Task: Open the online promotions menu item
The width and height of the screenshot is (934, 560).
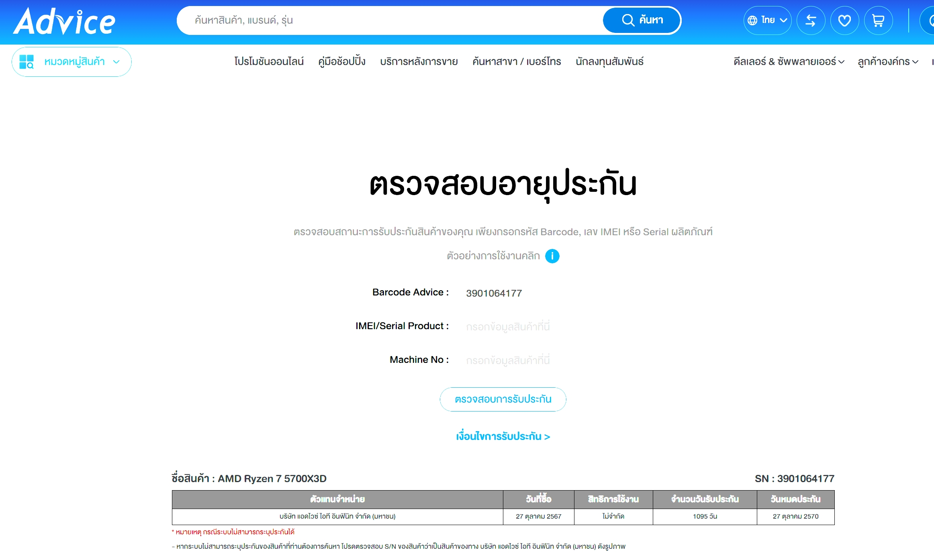Action: (x=269, y=62)
